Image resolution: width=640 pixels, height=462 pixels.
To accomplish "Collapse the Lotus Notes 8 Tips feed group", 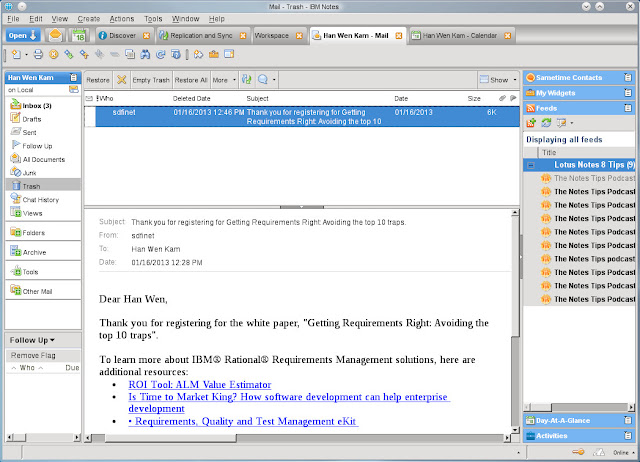I will 531,165.
